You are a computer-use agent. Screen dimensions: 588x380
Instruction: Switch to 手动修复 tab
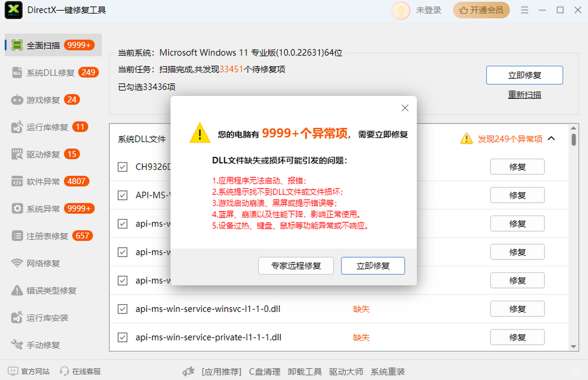[x=53, y=345]
